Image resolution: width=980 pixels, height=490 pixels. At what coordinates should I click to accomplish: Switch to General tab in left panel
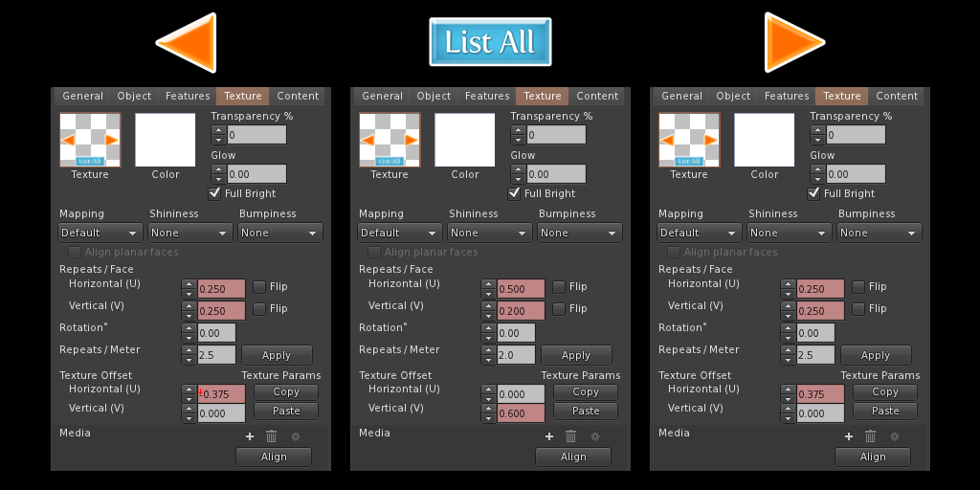[83, 96]
